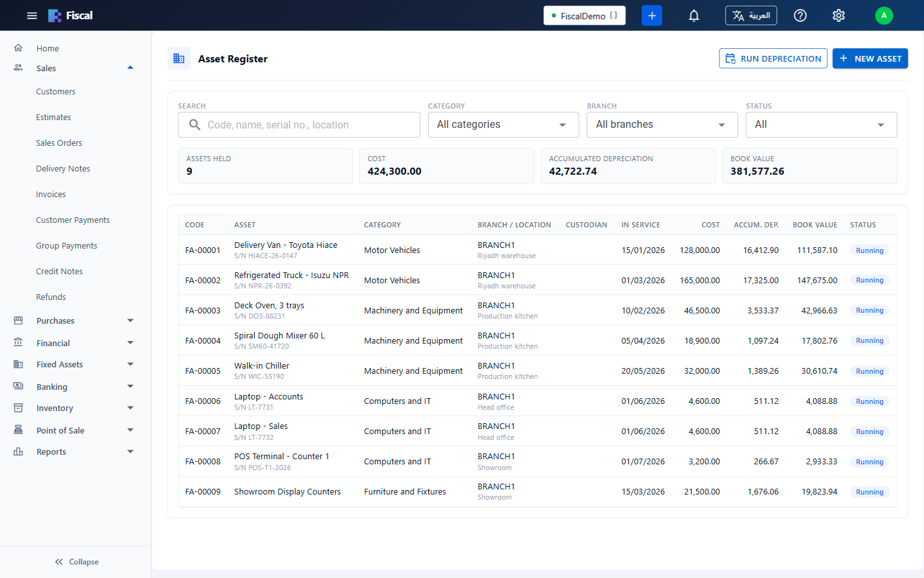
Task: Open asset FA-00001 Delivery Van row
Action: click(537, 250)
